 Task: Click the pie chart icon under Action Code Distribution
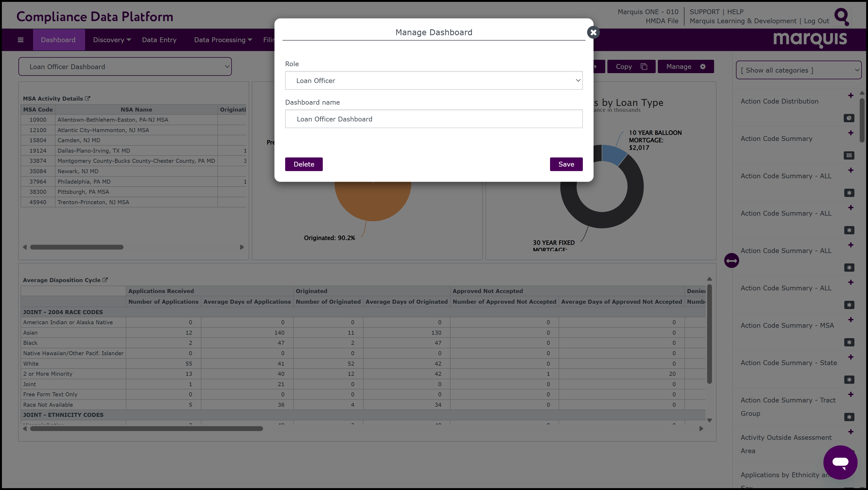pyautogui.click(x=849, y=118)
